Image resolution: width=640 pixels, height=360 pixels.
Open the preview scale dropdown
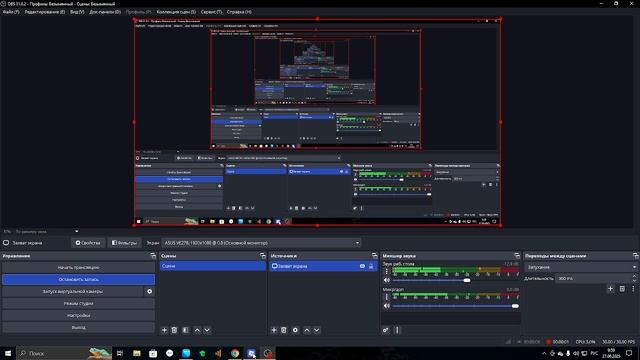pos(76,231)
